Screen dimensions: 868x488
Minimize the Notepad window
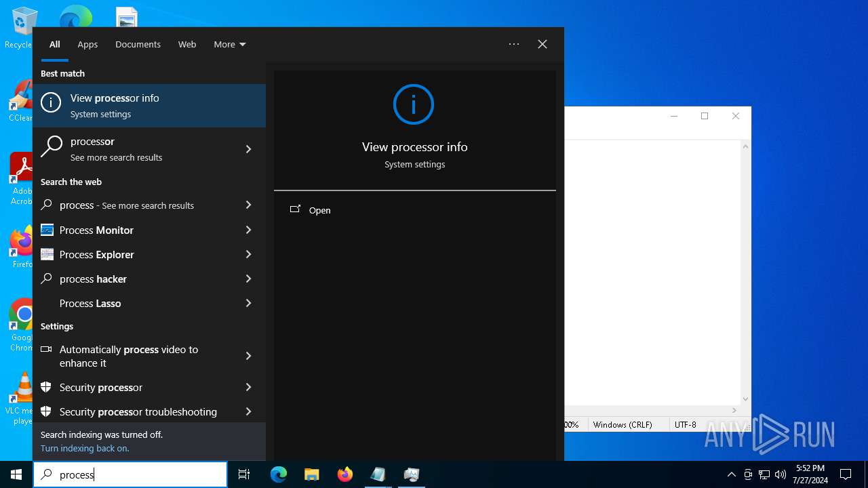pos(674,116)
